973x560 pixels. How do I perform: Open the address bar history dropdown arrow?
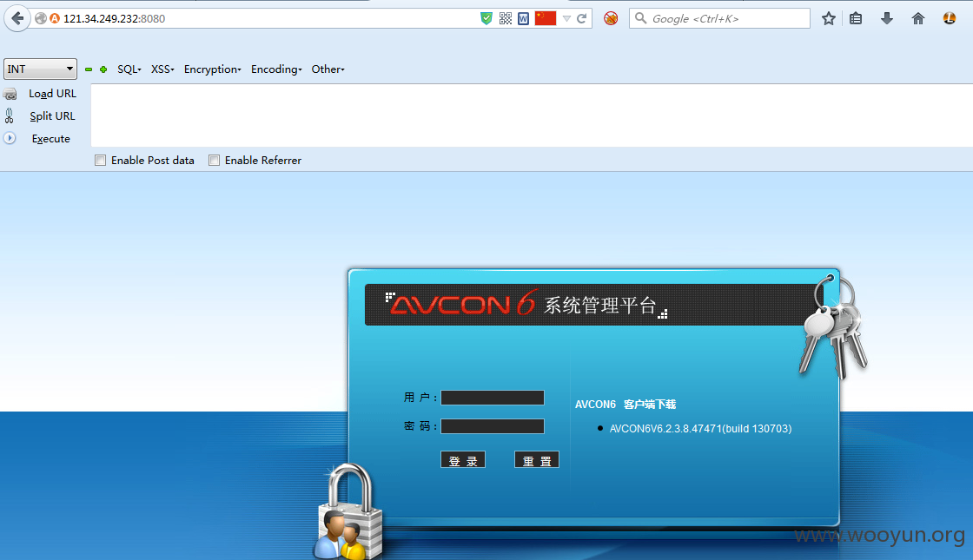(x=566, y=18)
